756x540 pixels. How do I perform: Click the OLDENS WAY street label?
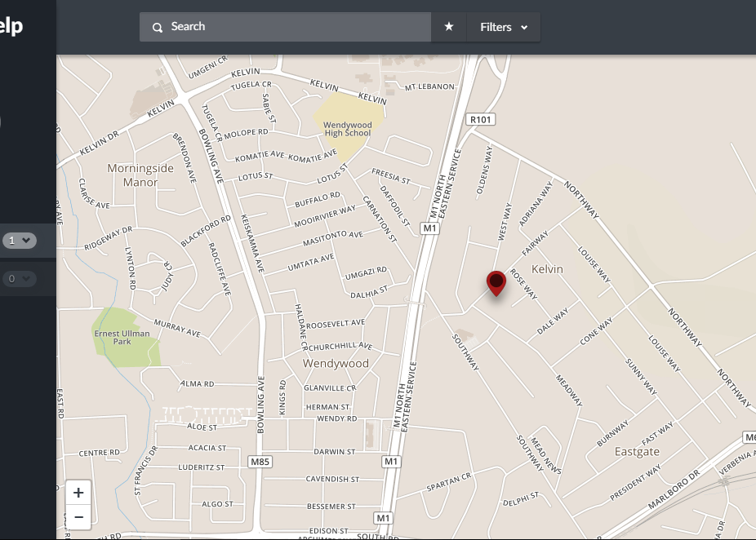click(485, 170)
